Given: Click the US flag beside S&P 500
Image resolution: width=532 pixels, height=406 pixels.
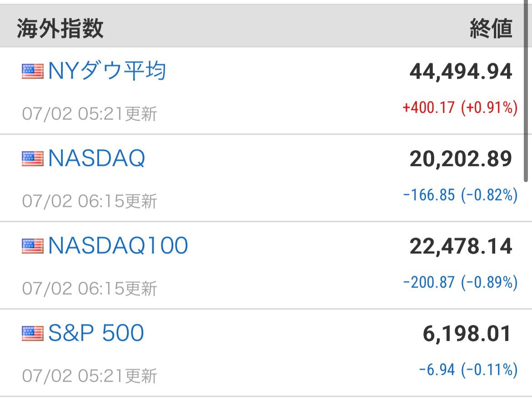Looking at the screenshot, I should pyautogui.click(x=33, y=333).
